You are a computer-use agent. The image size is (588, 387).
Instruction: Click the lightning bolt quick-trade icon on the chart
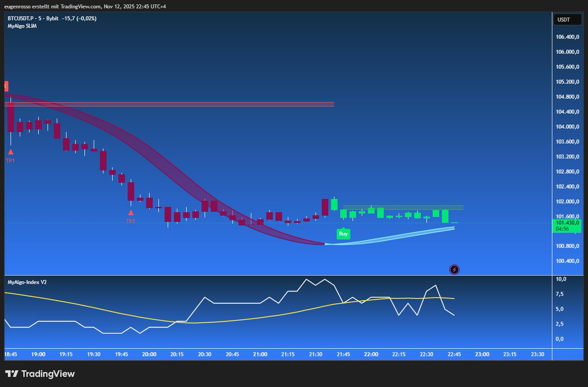point(454,269)
